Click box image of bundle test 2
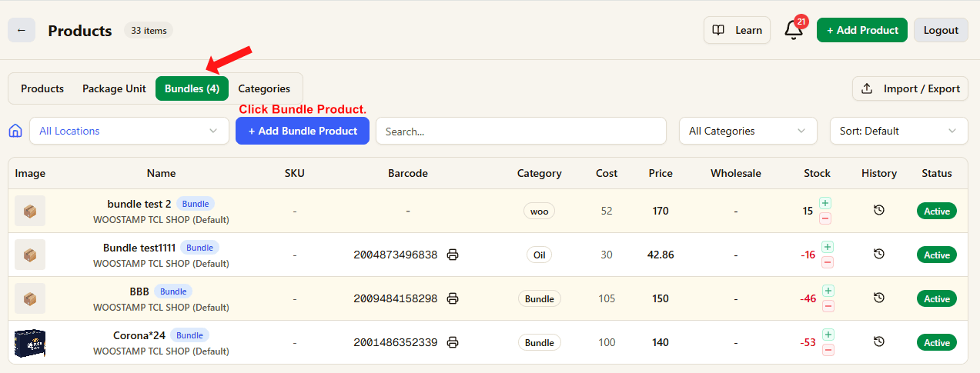Viewport: 980px width, 373px height. coord(30,211)
